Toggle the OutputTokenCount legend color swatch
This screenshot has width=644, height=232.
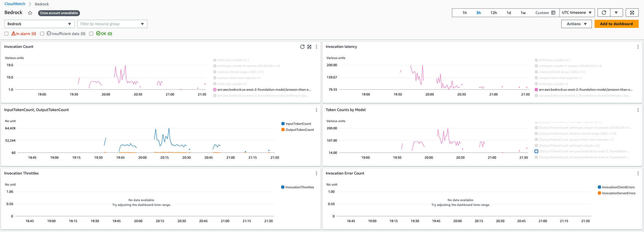283,130
